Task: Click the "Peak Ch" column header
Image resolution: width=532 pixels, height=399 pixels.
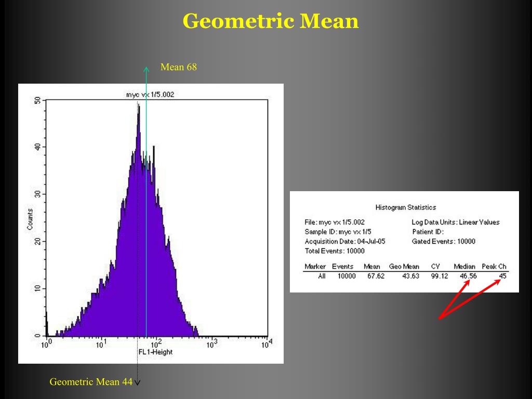Action: 494,267
